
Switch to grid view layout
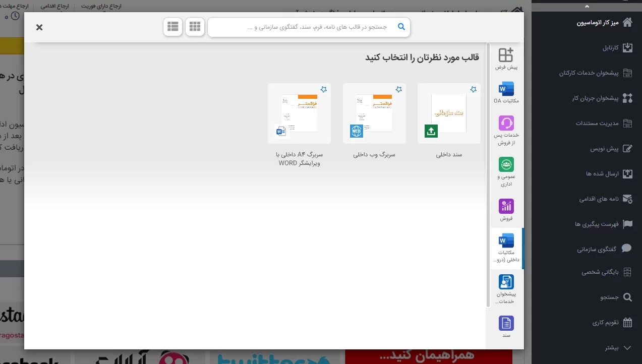pos(195,27)
